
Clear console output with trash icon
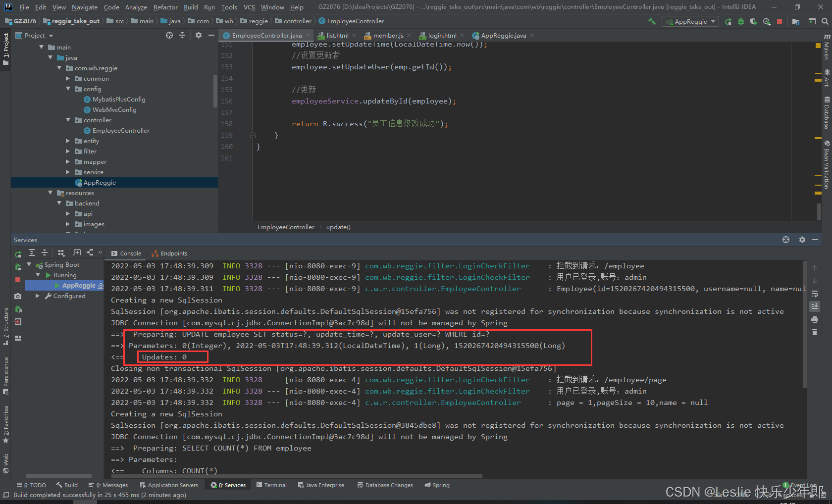(x=815, y=332)
